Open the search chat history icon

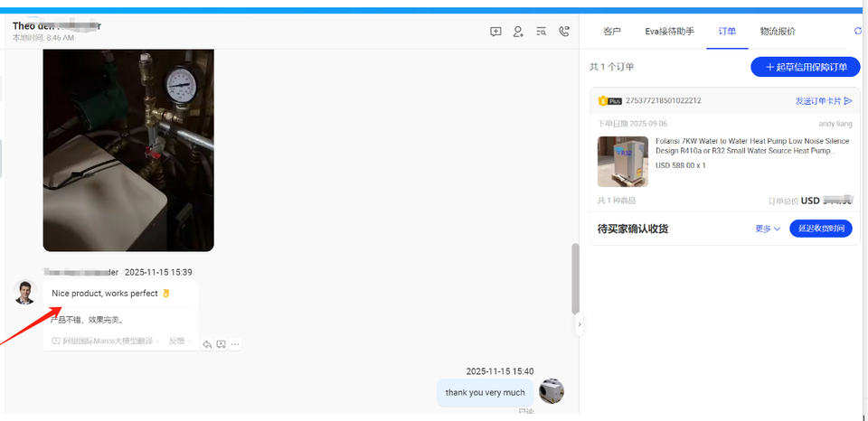click(542, 32)
